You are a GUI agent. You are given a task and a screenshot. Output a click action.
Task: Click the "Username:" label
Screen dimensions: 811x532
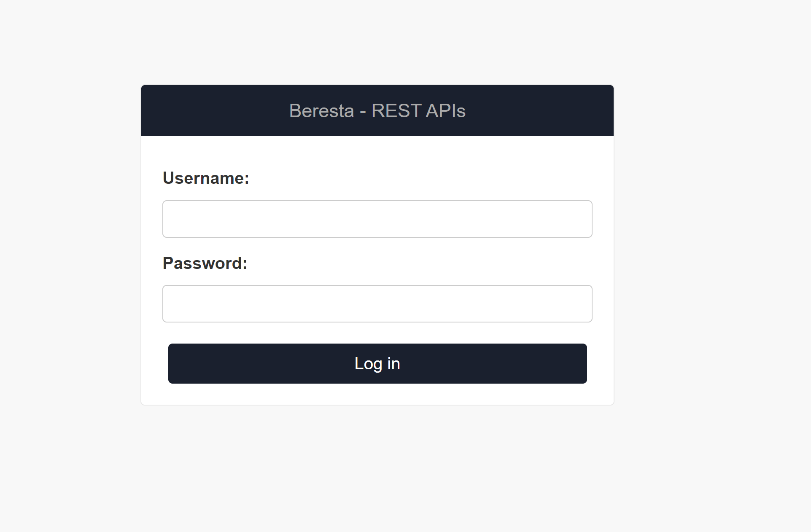[x=206, y=178]
